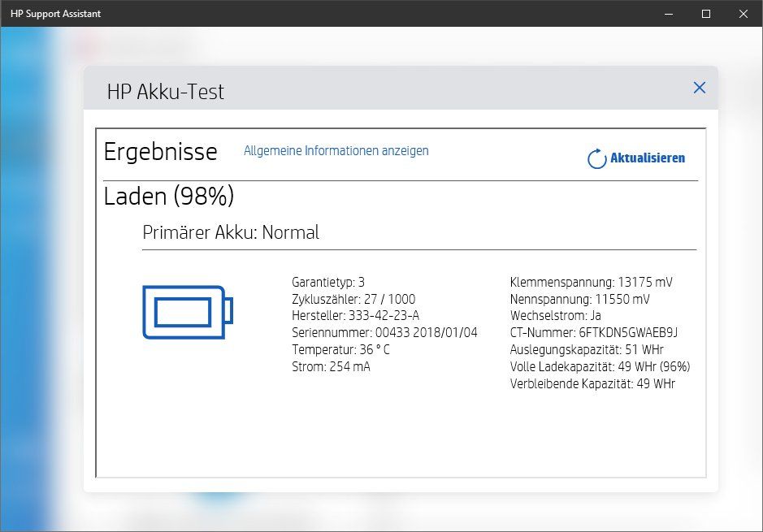Select the Garantietyp: 3 line
The width and height of the screenshot is (763, 532).
tap(328, 282)
